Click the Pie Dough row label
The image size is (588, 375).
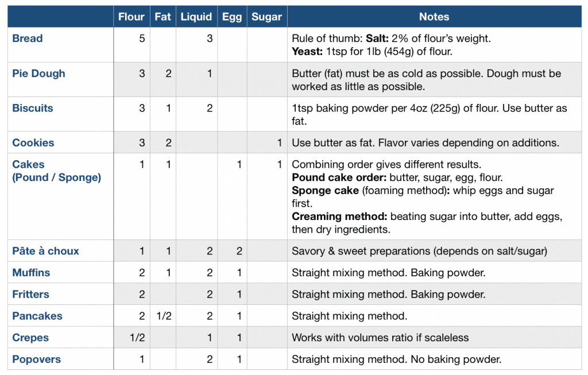(38, 74)
